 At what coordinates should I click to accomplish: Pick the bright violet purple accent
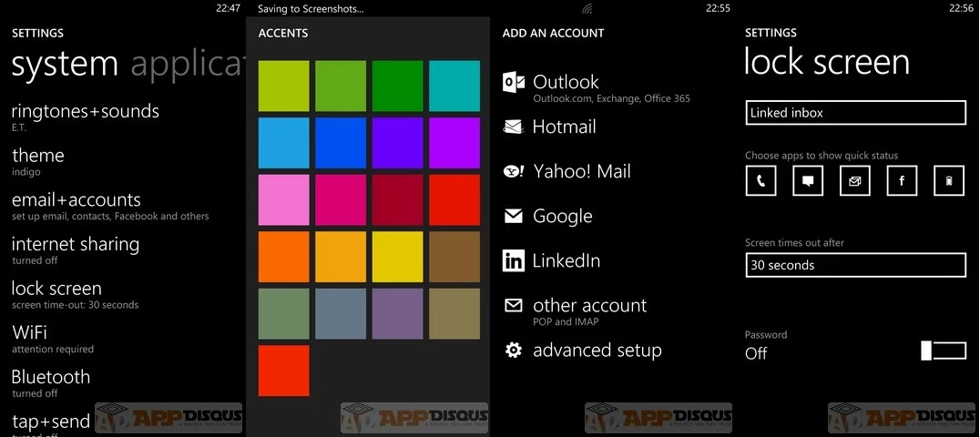454,143
